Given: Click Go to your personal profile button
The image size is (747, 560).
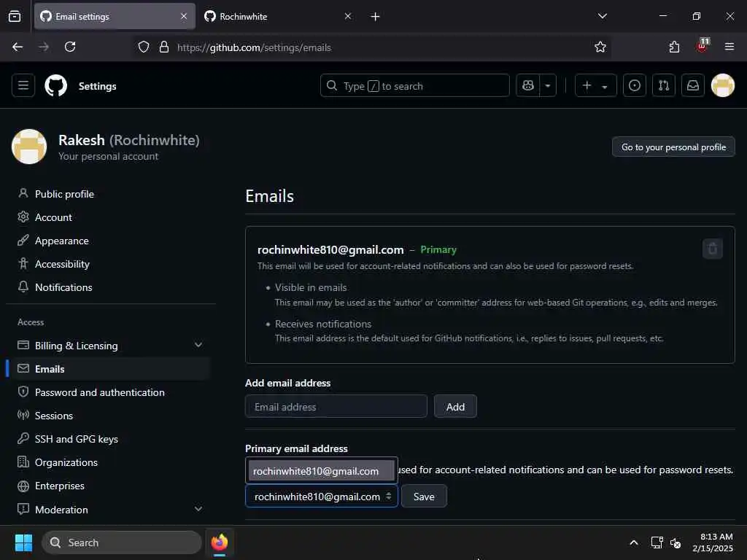Looking at the screenshot, I should tap(673, 147).
